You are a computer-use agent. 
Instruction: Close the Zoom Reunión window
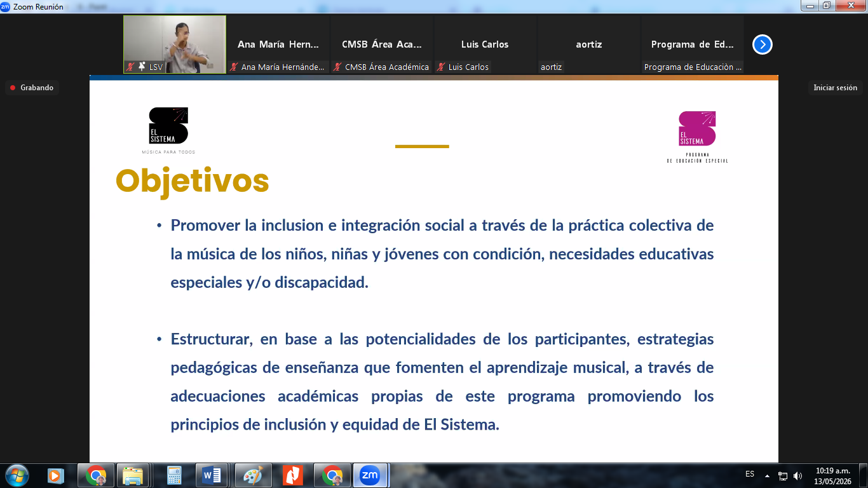850,5
